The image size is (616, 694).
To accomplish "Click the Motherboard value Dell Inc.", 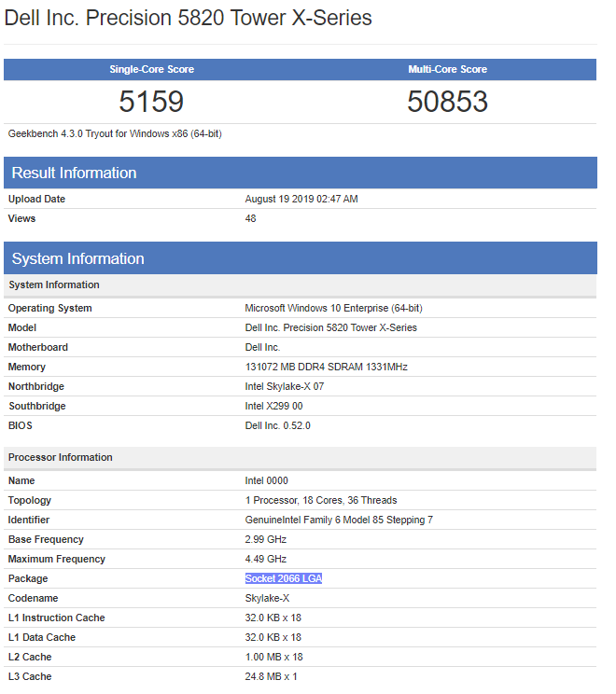I will pos(262,347).
